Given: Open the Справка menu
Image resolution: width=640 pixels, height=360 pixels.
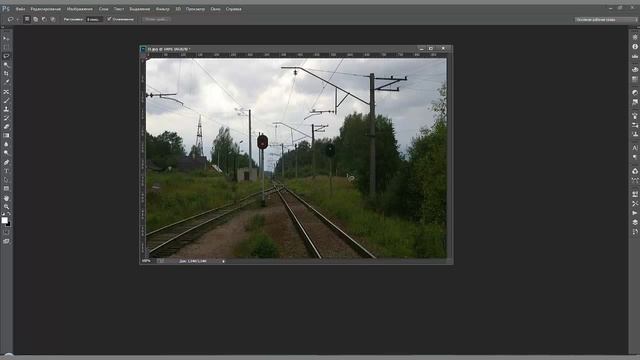Looking at the screenshot, I should pos(233,9).
